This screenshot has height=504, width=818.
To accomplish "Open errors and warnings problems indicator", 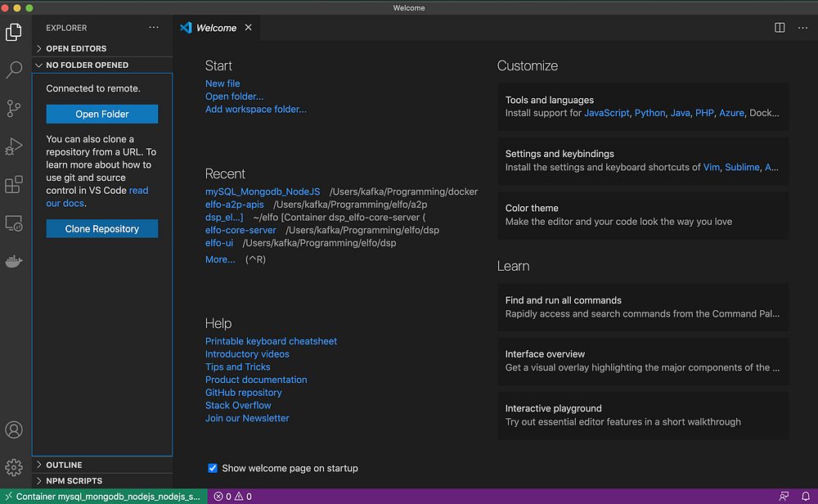I will (x=232, y=496).
